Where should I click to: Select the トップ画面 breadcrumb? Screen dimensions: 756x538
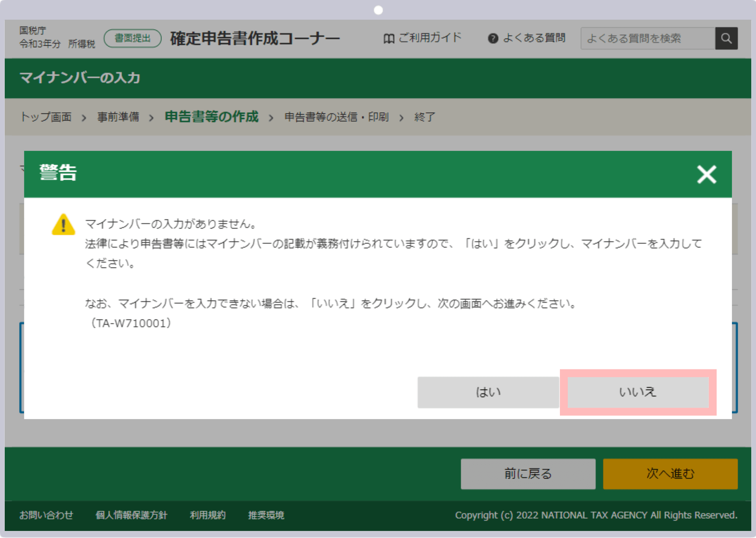tap(46, 117)
